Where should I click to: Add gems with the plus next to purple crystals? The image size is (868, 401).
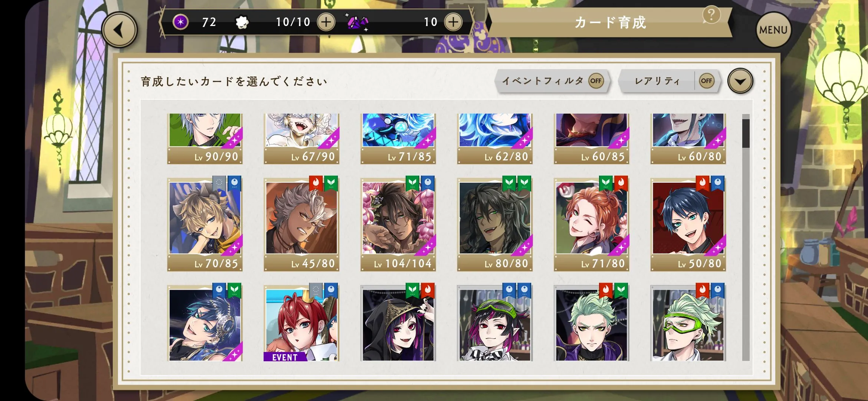point(453,22)
